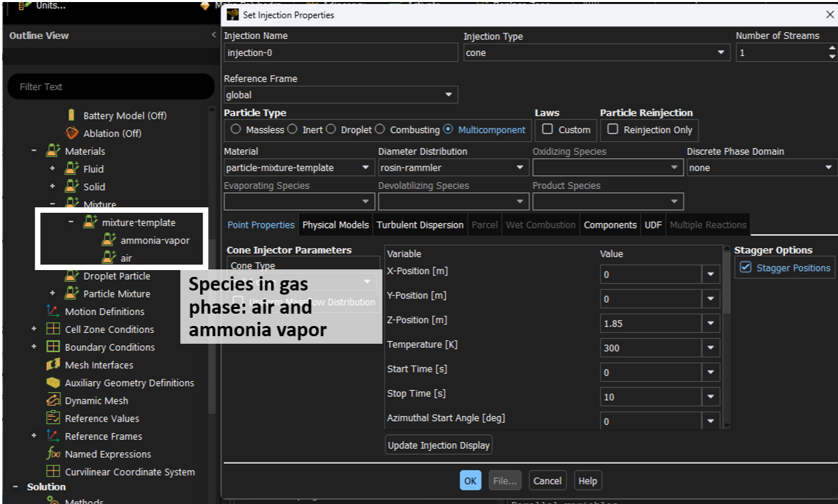Image resolution: width=838 pixels, height=504 pixels.
Task: Click the Injection Name field
Action: 341,53
